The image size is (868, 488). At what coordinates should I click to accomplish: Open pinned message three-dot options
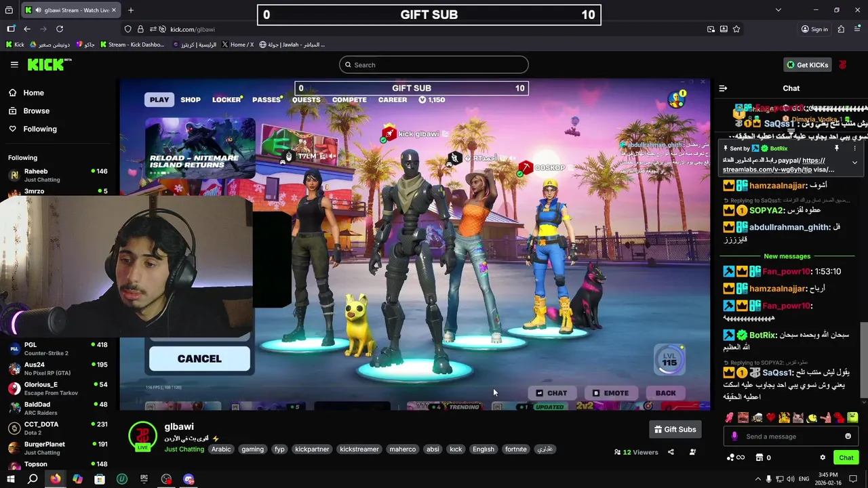854,148
